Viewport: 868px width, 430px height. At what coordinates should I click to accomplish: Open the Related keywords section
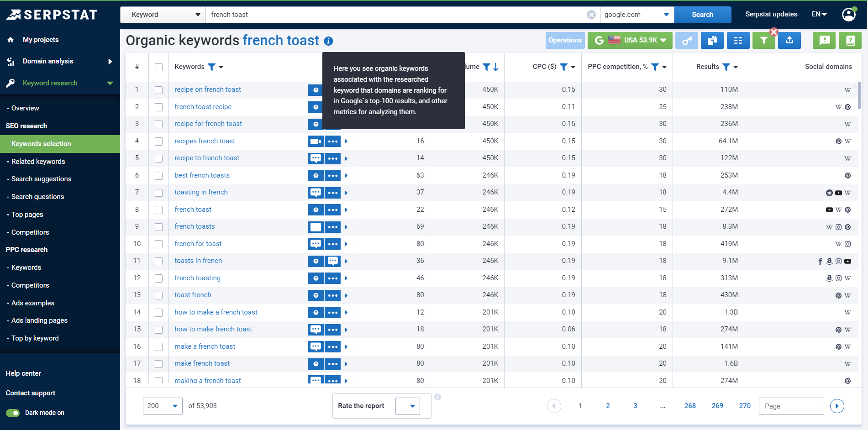38,161
